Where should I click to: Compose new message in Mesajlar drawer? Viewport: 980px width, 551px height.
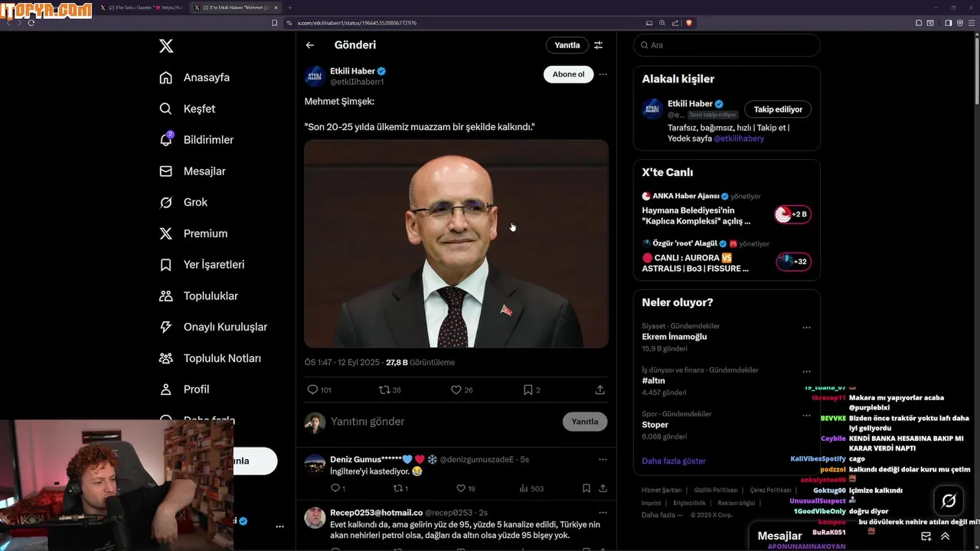point(926,536)
